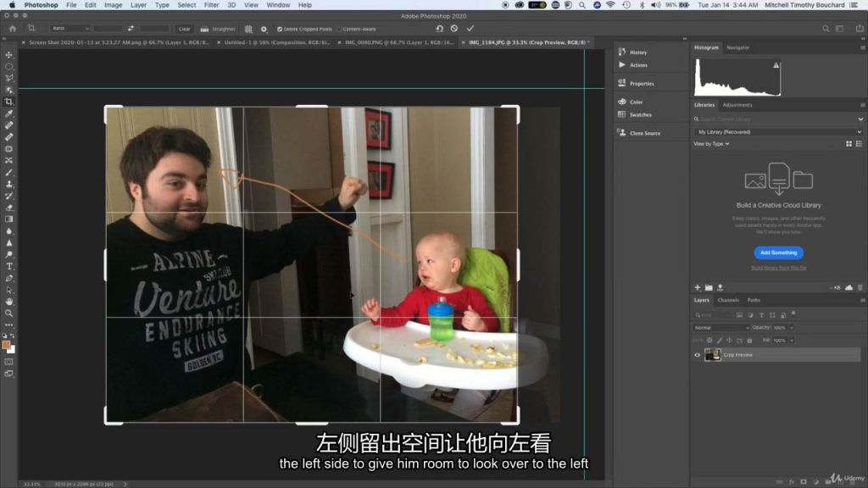Screen dimensions: 868x488
Task: Open the Clone Source panel
Action: 638,133
